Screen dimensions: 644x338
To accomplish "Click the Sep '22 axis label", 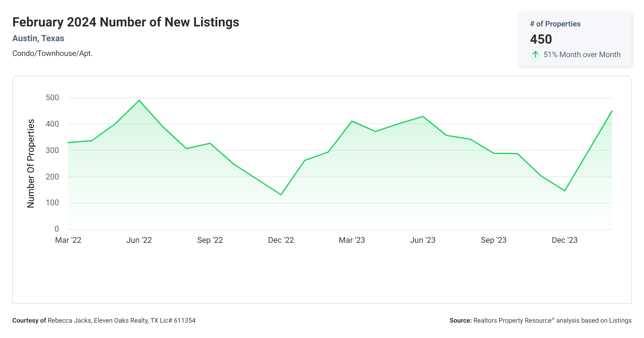I will click(210, 240).
